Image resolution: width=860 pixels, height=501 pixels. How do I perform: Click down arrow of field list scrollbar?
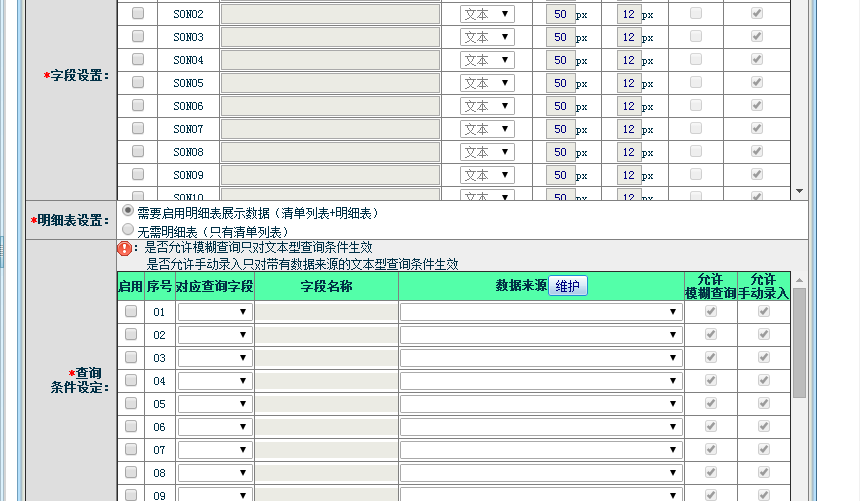(799, 191)
